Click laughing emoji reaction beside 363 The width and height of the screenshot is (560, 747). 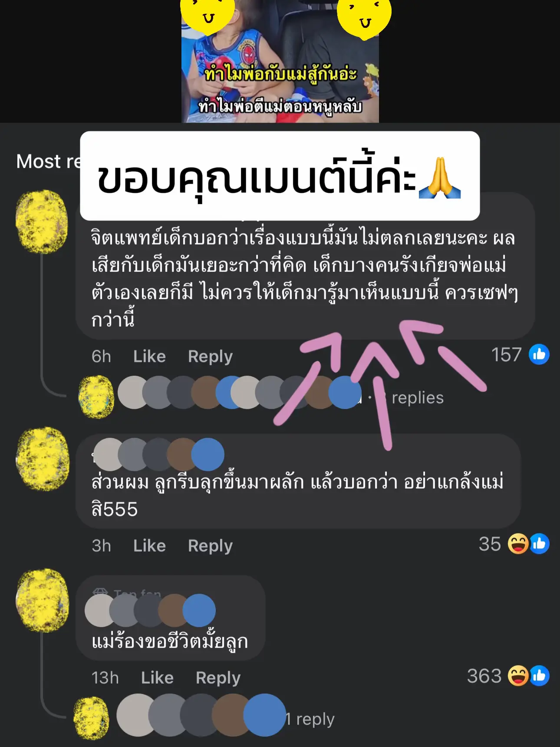(x=518, y=676)
